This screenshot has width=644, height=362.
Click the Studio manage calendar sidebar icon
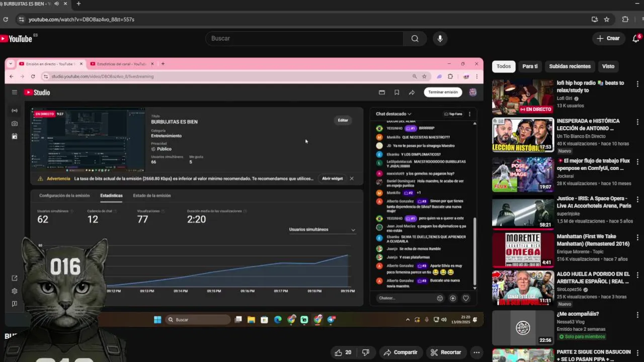tap(15, 136)
